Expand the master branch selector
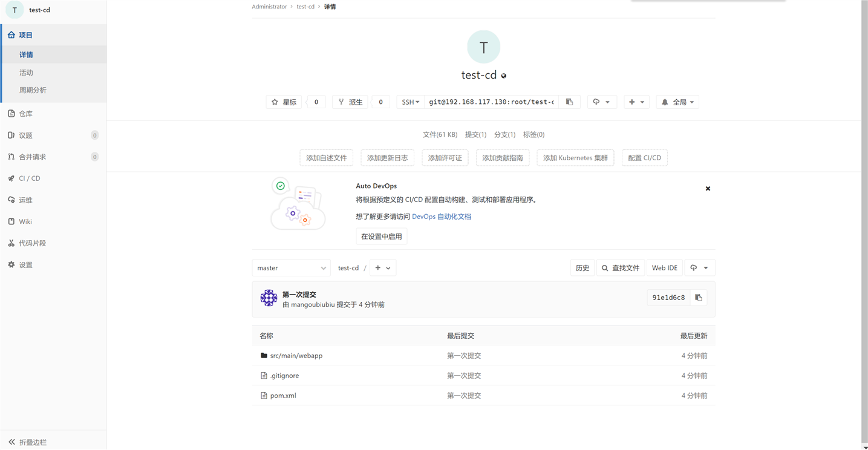This screenshot has height=450, width=868. click(291, 267)
